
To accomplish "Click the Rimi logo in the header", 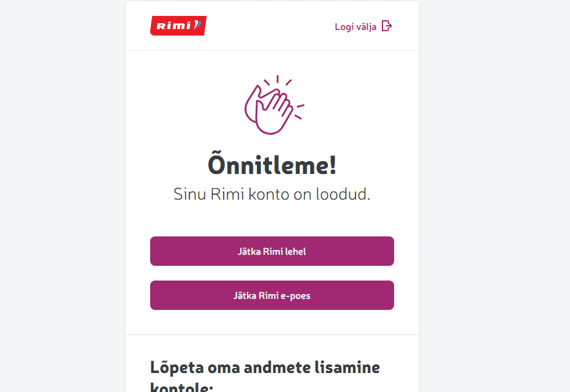I will pos(178,26).
